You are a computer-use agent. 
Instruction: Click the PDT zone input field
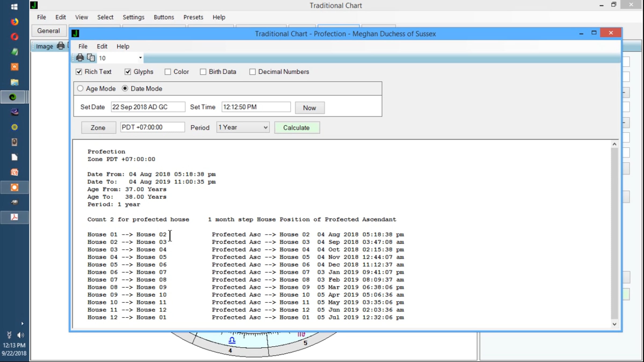coord(152,127)
